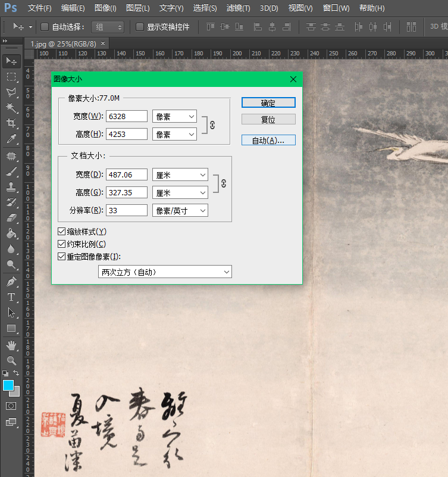This screenshot has height=477, width=448.
Task: Click 复位 button in dialog
Action: (268, 119)
